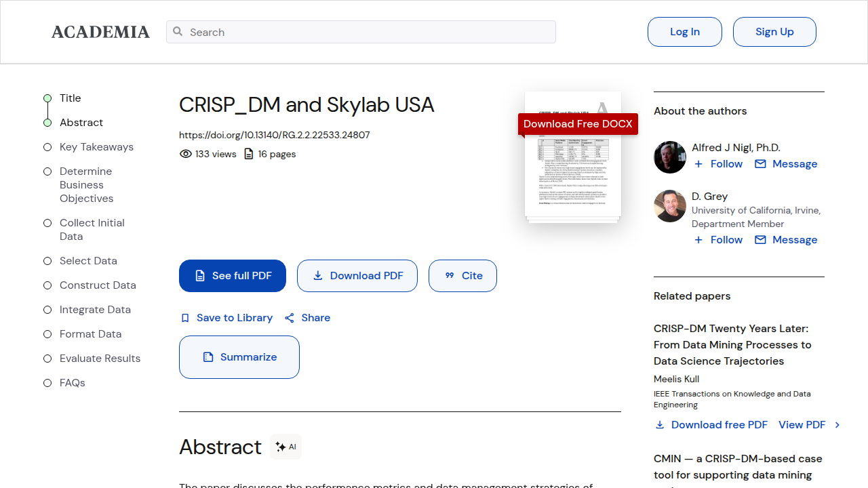Click Follow text next to D. Grey
This screenshot has width=868, height=488.
726,240
